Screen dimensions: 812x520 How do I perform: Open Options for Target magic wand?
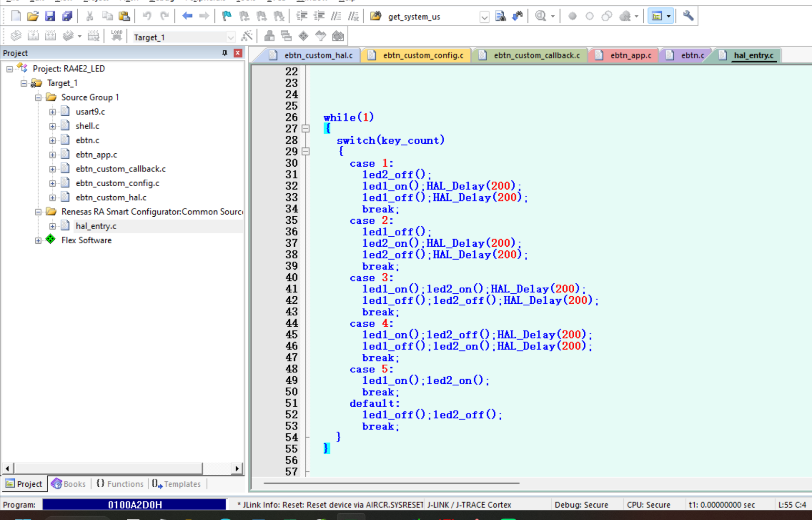click(x=247, y=36)
